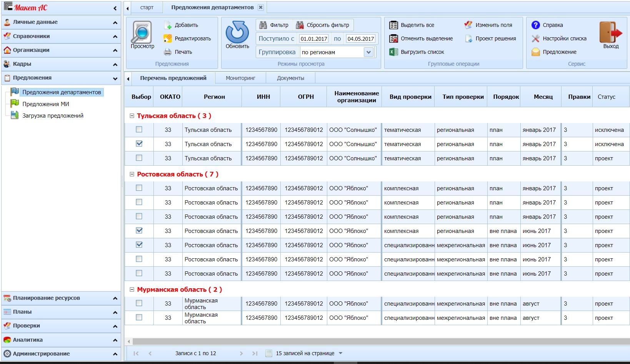Apply the Фильтр binoculars button
The image size is (630, 364).
(x=274, y=25)
